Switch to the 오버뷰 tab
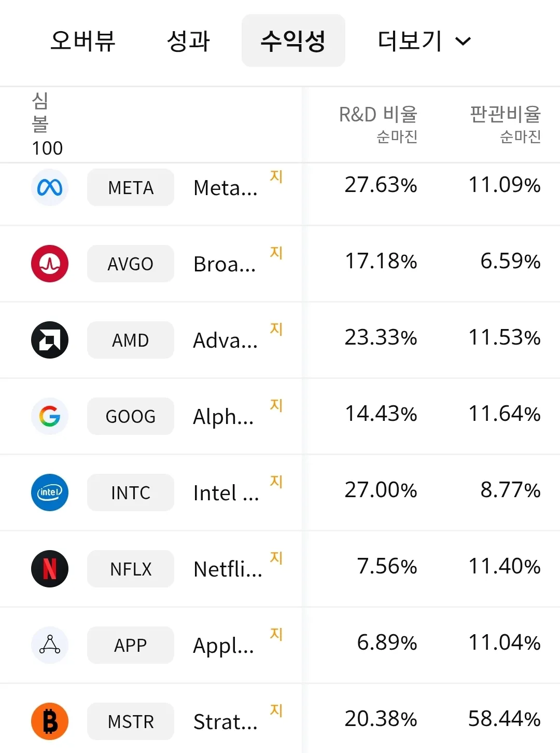560x753 pixels. click(x=83, y=40)
